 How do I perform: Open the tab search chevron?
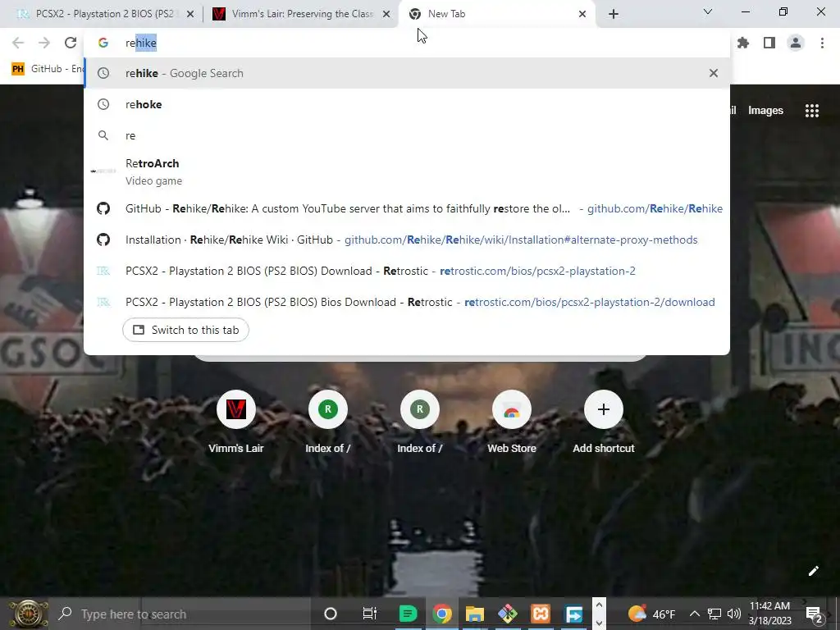(708, 11)
